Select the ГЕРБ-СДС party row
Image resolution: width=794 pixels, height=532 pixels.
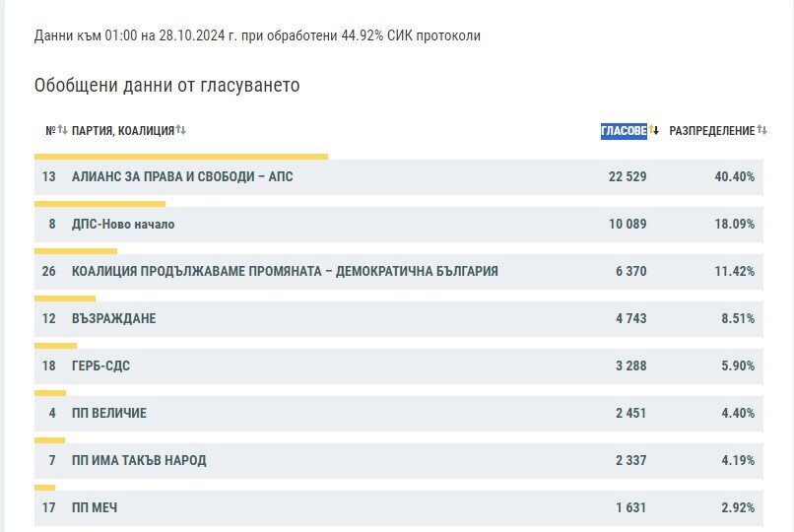point(399,366)
